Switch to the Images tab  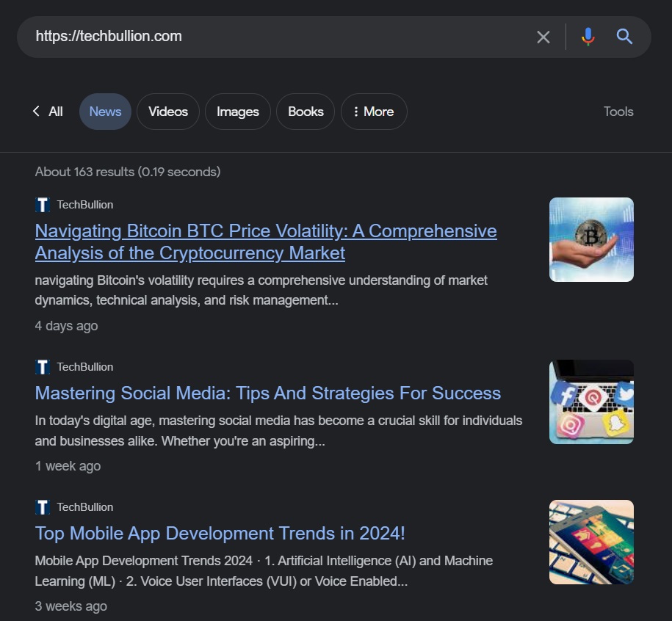(x=237, y=112)
